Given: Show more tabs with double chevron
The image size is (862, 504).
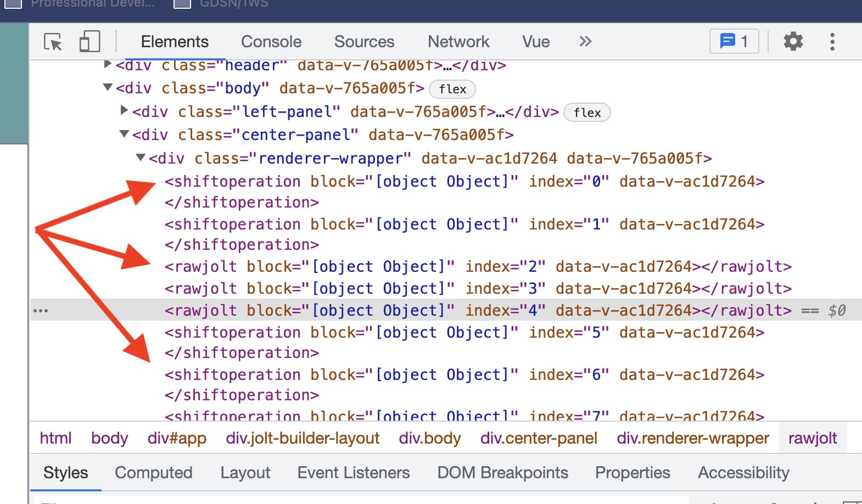Looking at the screenshot, I should click(x=585, y=42).
